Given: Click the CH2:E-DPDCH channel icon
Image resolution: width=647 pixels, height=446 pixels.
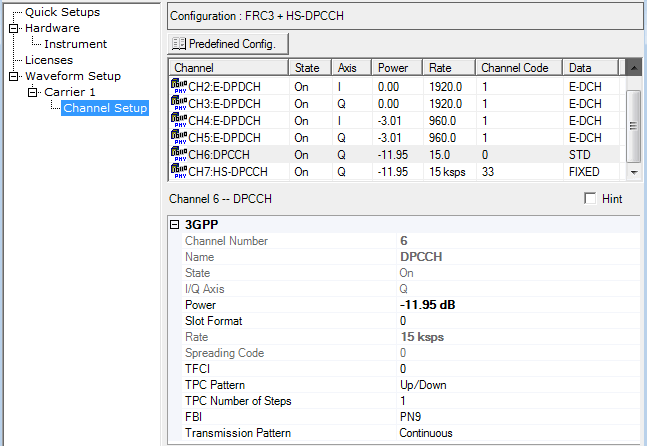Looking at the screenshot, I should click(x=179, y=86).
